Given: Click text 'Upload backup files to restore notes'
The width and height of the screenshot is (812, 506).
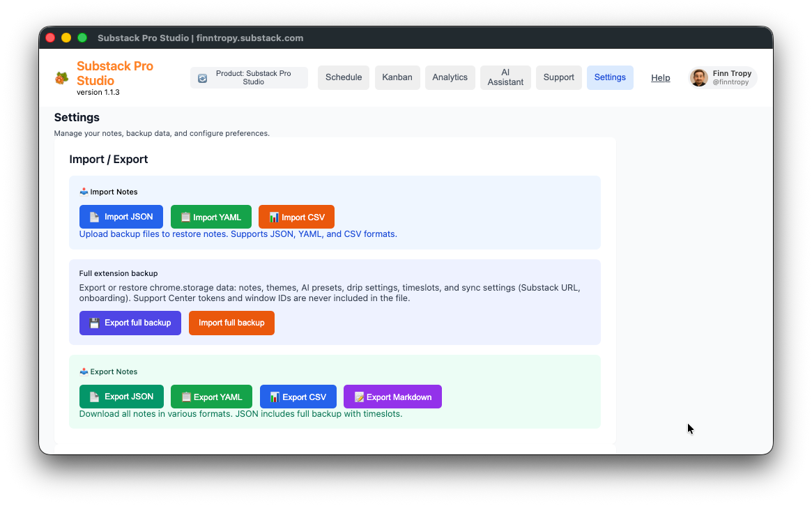Looking at the screenshot, I should point(153,234).
